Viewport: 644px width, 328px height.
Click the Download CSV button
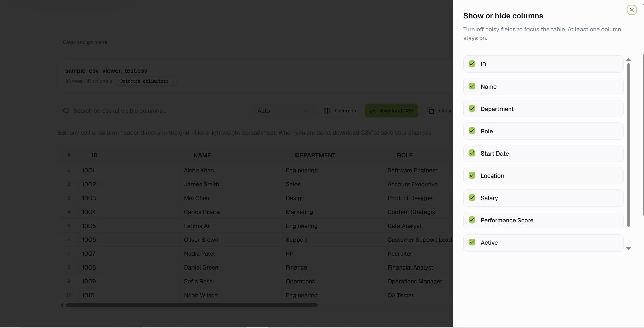point(391,111)
